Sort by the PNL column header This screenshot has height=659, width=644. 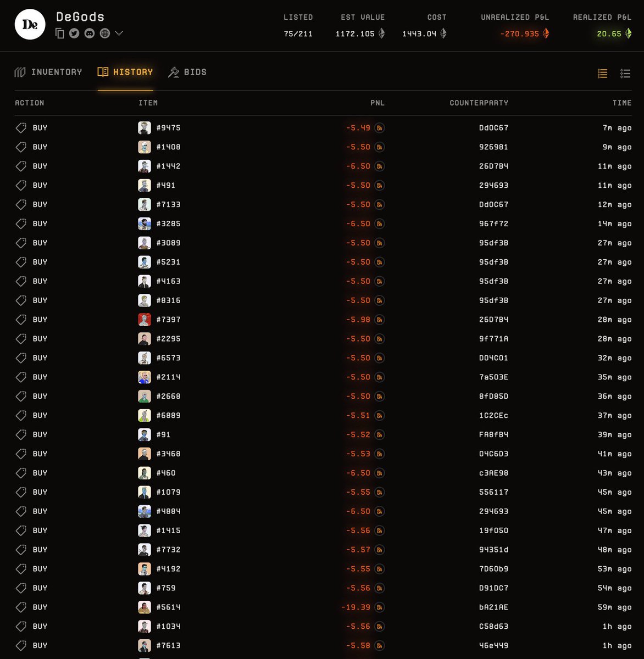[377, 103]
